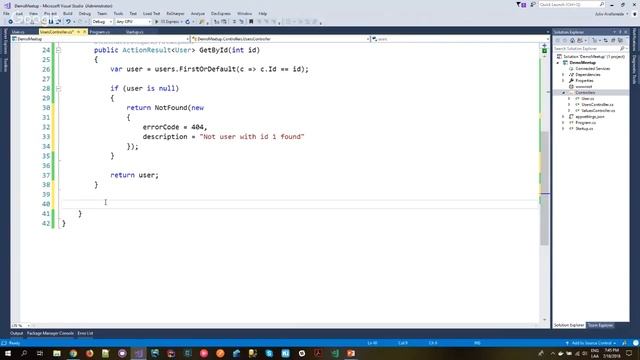Select User.cs in Solution Explorer

587,99
